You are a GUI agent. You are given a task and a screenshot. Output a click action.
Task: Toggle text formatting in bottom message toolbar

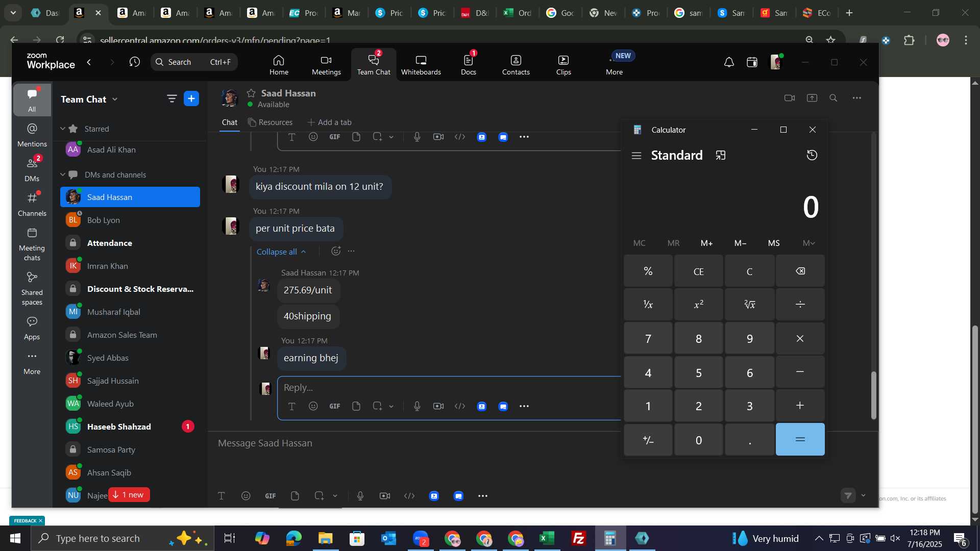click(221, 496)
